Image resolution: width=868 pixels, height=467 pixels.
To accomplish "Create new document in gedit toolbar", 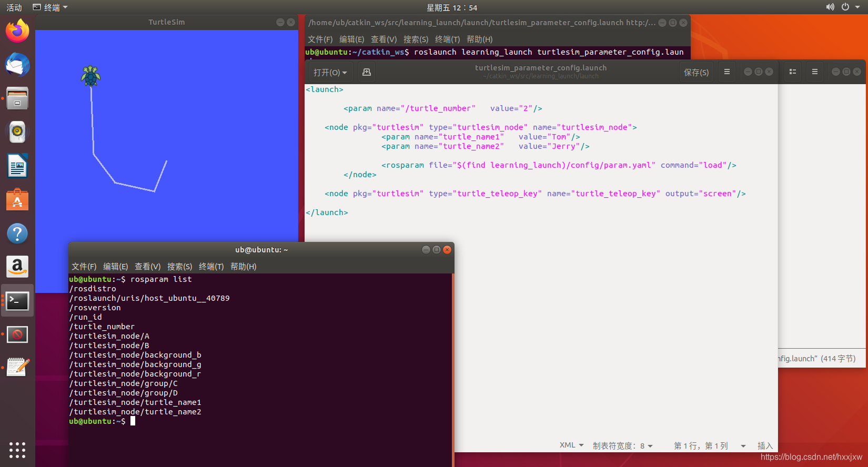I will click(x=367, y=72).
